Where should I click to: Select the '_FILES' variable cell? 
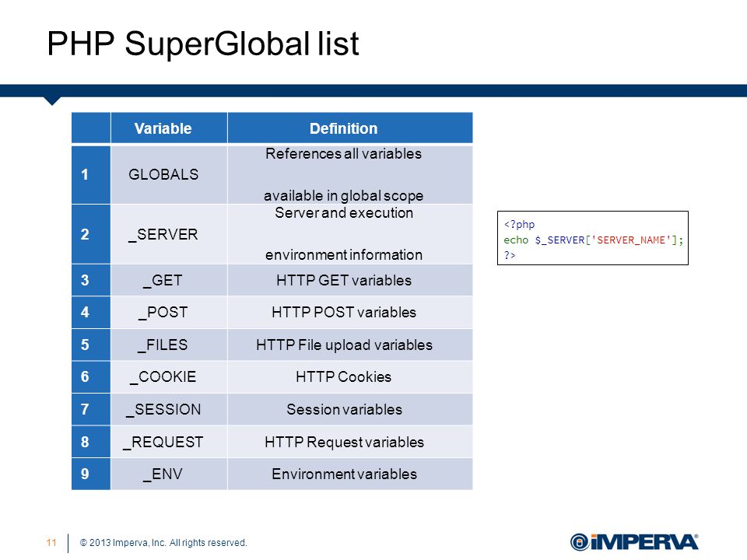coord(169,345)
